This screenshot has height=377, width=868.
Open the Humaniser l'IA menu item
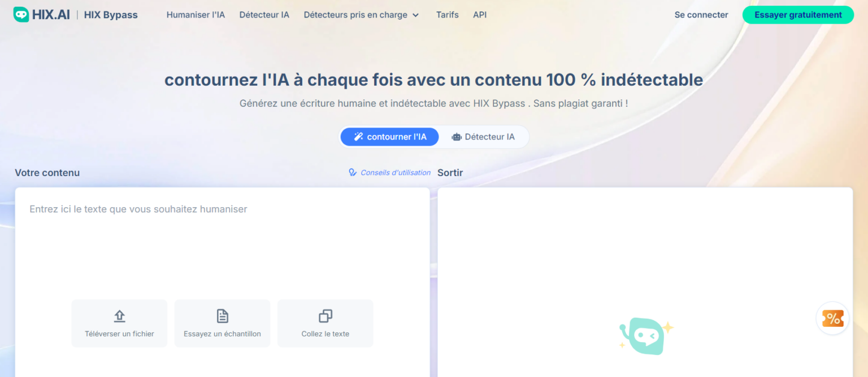(x=196, y=15)
